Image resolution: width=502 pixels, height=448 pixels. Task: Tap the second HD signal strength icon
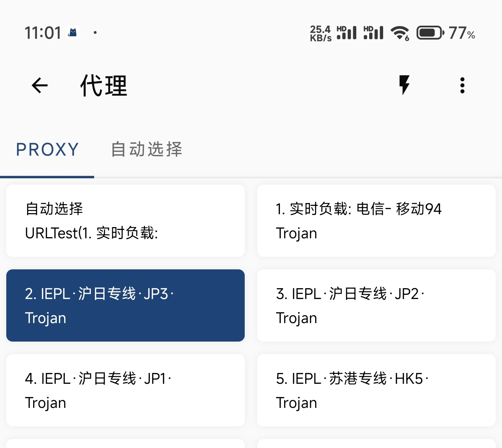[x=373, y=33]
